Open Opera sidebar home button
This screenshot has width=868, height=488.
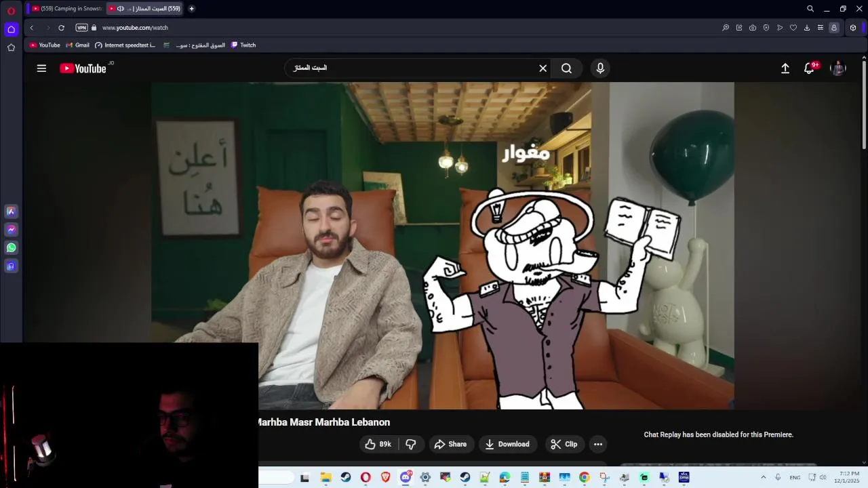(x=11, y=29)
